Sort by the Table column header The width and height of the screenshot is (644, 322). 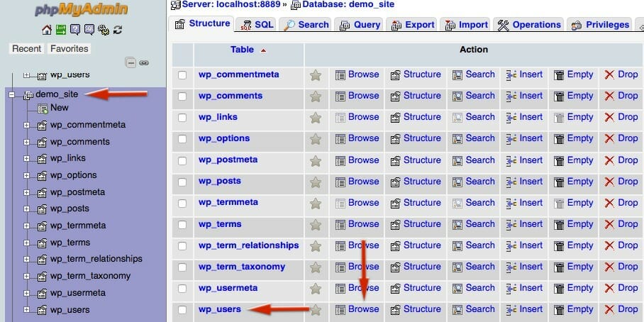[243, 50]
